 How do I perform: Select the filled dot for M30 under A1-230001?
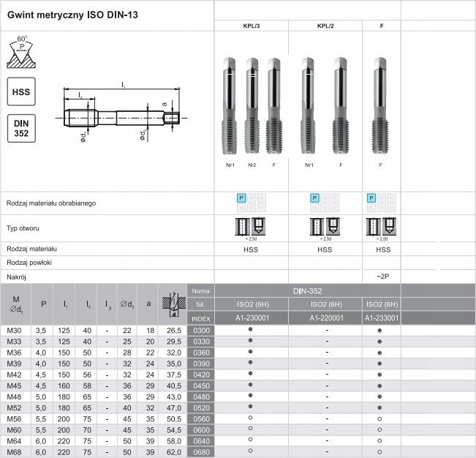coord(251,330)
